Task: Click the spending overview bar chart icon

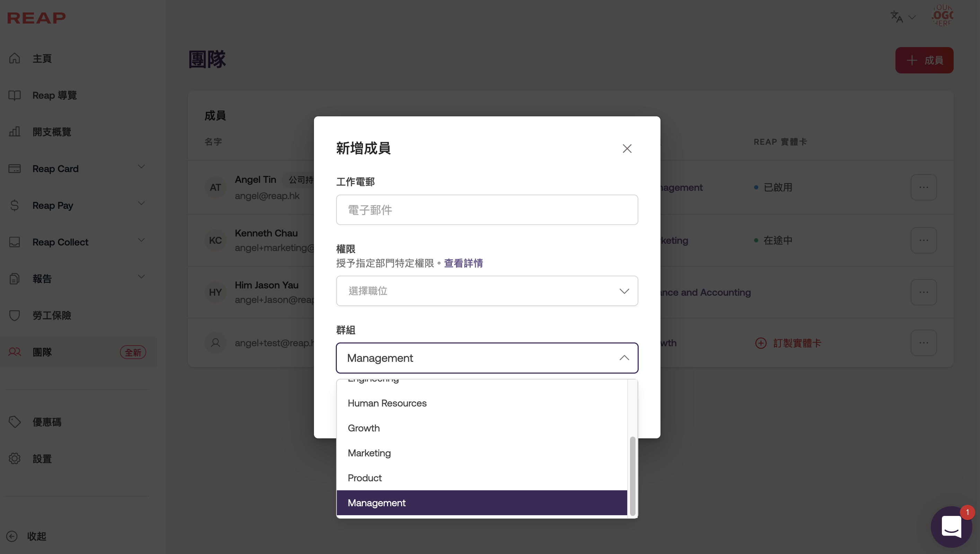Action: pos(15,132)
